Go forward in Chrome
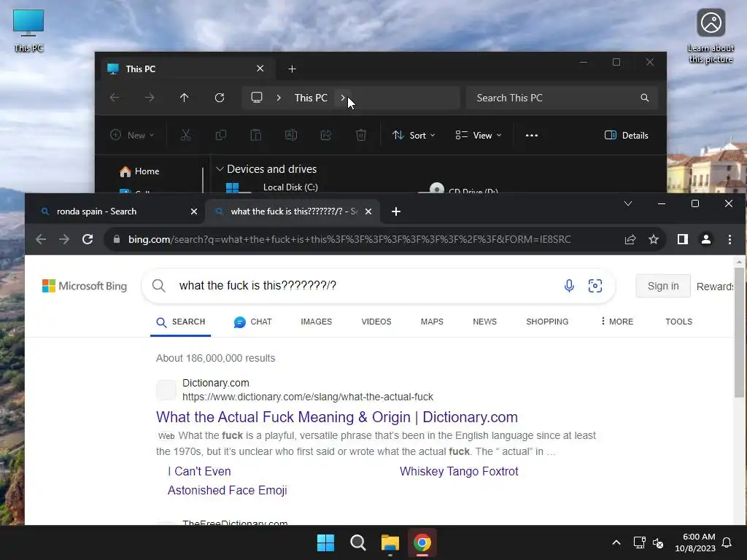 tap(64, 239)
